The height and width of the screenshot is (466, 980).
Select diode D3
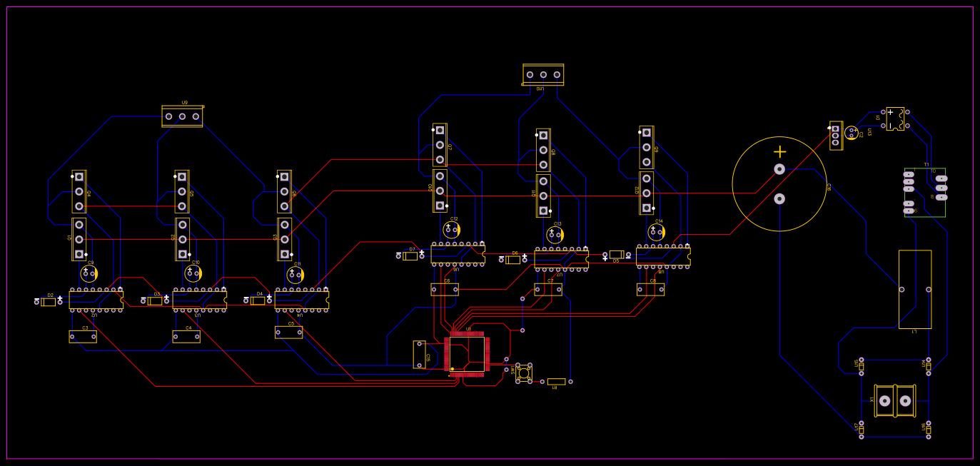(x=155, y=301)
